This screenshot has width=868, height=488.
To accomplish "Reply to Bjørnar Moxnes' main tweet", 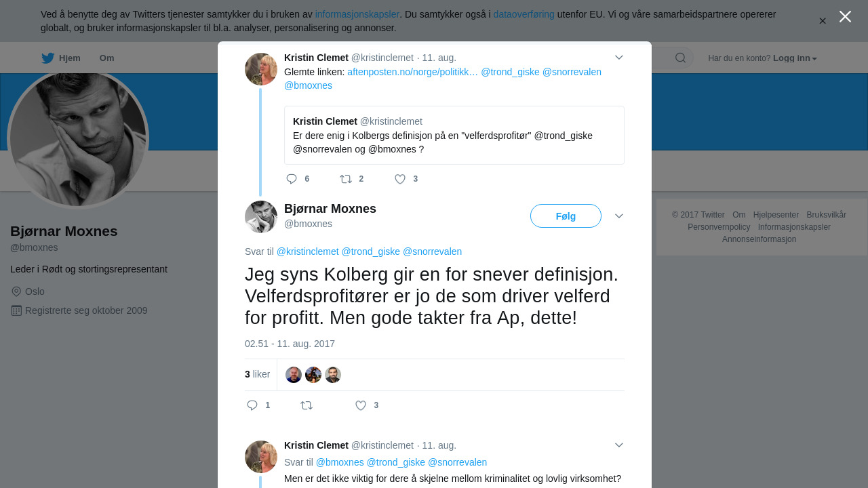I will pyautogui.click(x=252, y=405).
